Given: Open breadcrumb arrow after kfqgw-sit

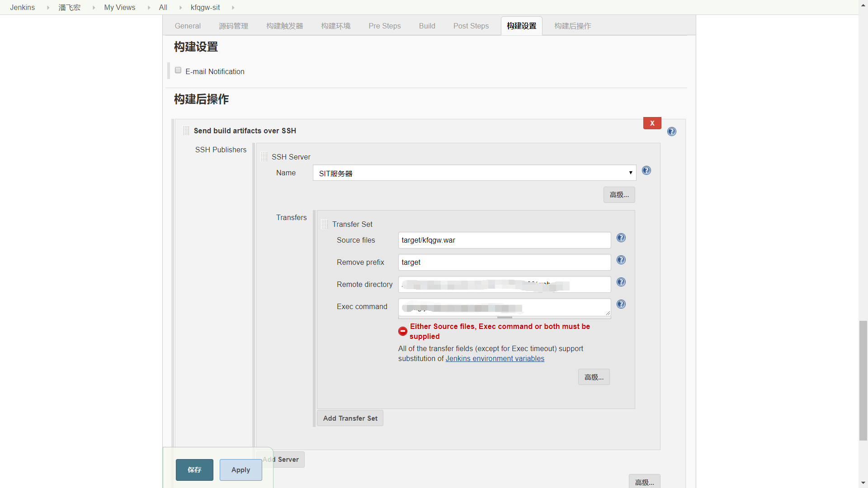Looking at the screenshot, I should click(233, 8).
